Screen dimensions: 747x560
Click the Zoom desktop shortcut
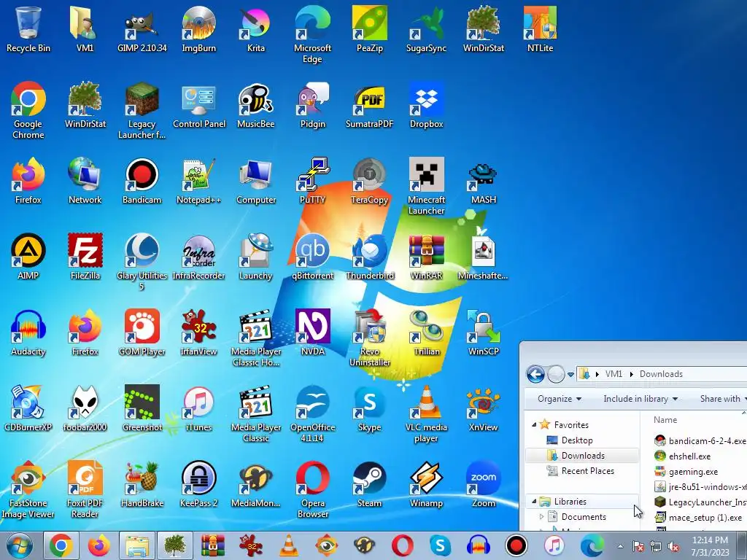[x=484, y=484]
